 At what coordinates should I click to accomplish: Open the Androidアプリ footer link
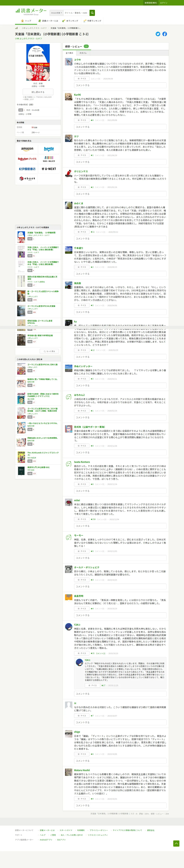click(x=46, y=840)
